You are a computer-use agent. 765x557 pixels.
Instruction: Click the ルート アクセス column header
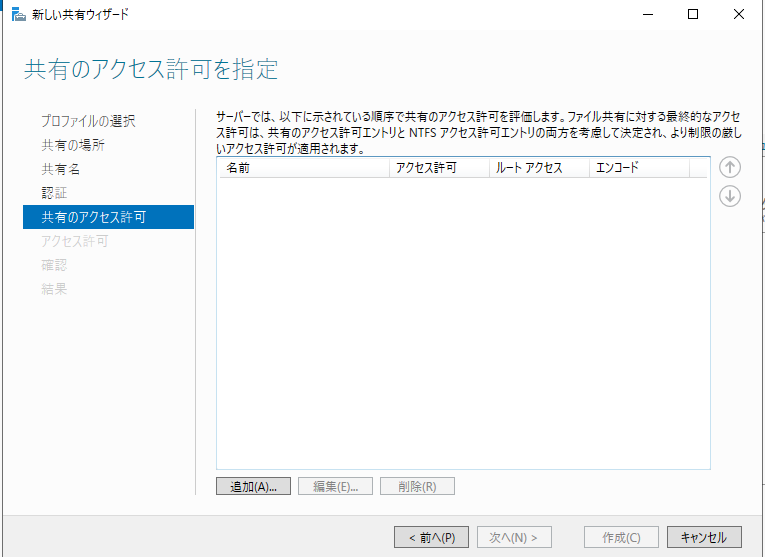click(538, 168)
